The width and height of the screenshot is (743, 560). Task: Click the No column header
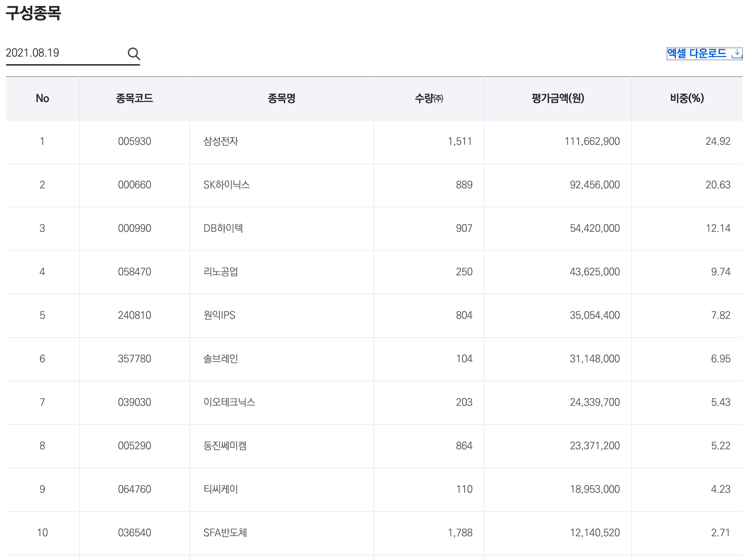(42, 98)
